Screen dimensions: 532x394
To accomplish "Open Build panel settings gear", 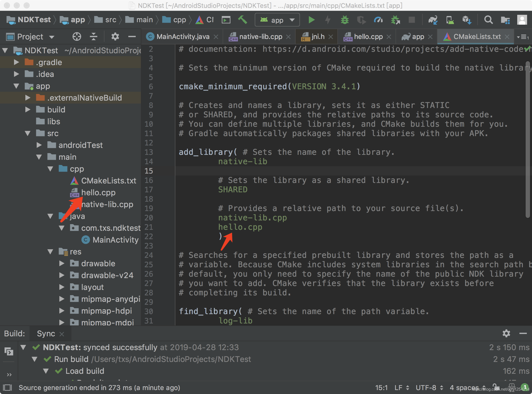I will (x=506, y=333).
